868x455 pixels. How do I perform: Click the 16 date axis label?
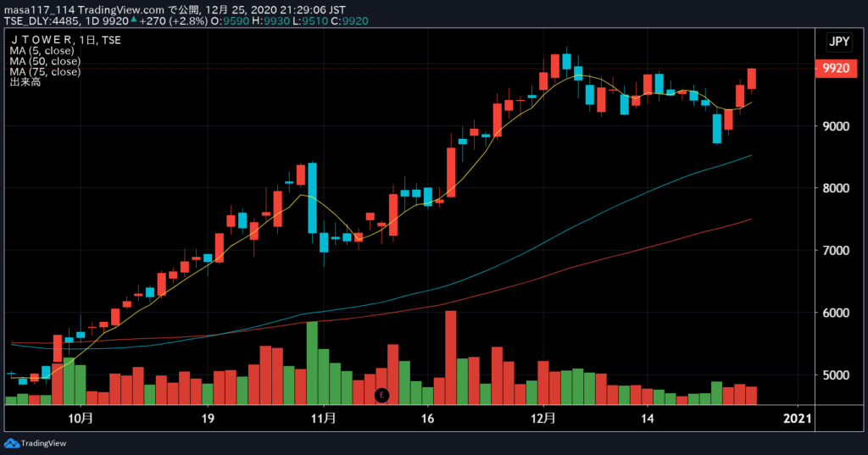pos(427,419)
